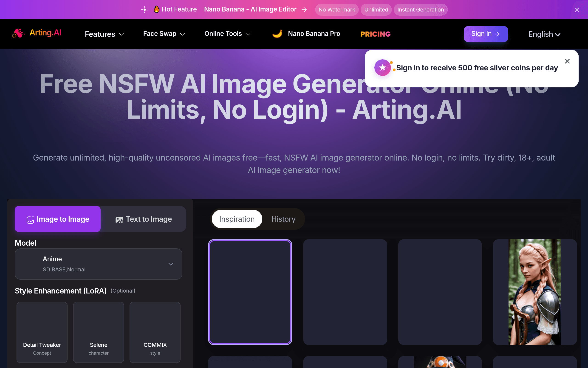This screenshot has width=588, height=368.
Task: Close the Hot Feature top banner
Action: [x=577, y=9]
